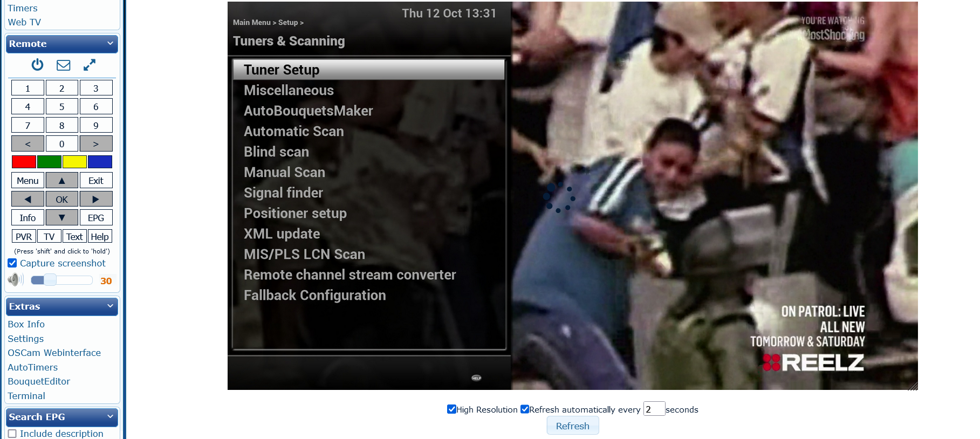Click the small HELP icon in screenshot
Image resolution: width=980 pixels, height=439 pixels.
point(476,378)
